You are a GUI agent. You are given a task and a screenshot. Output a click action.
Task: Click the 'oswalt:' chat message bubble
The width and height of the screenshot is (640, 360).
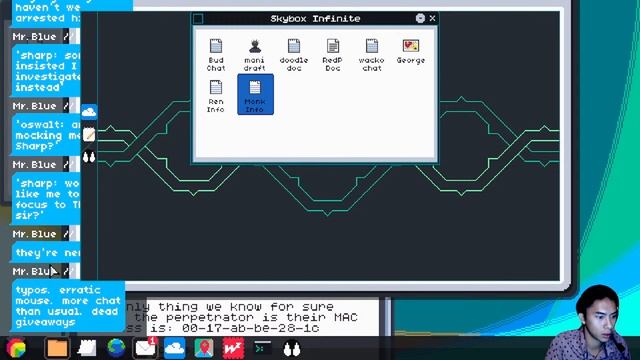tap(46, 136)
